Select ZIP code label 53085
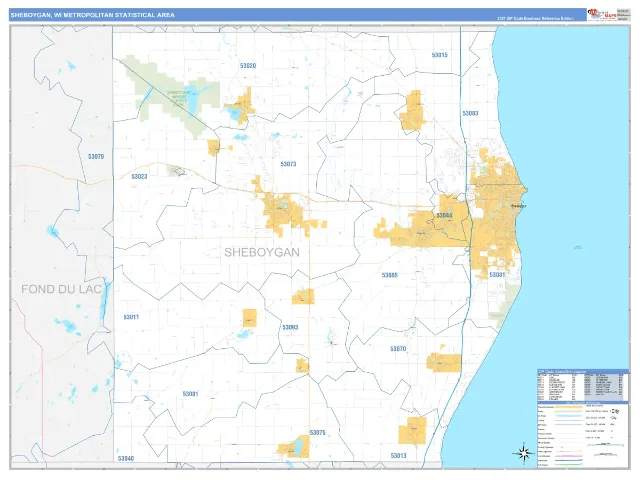This screenshot has width=640, height=480. (x=390, y=276)
